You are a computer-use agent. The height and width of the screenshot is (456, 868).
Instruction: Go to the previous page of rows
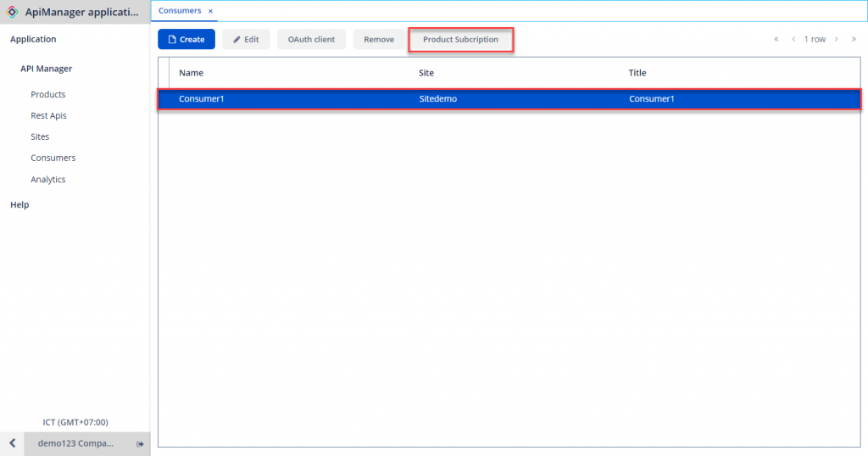click(x=793, y=39)
